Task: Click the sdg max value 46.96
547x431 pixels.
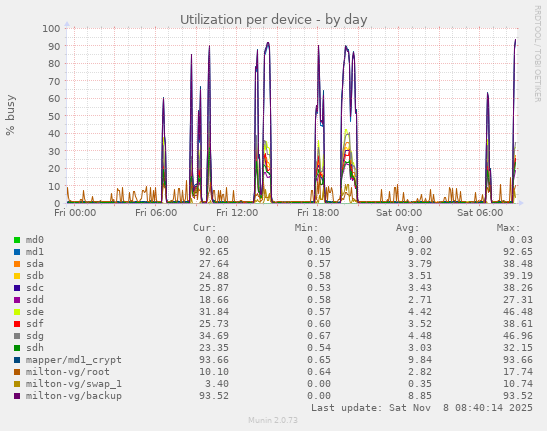Action: 518,336
